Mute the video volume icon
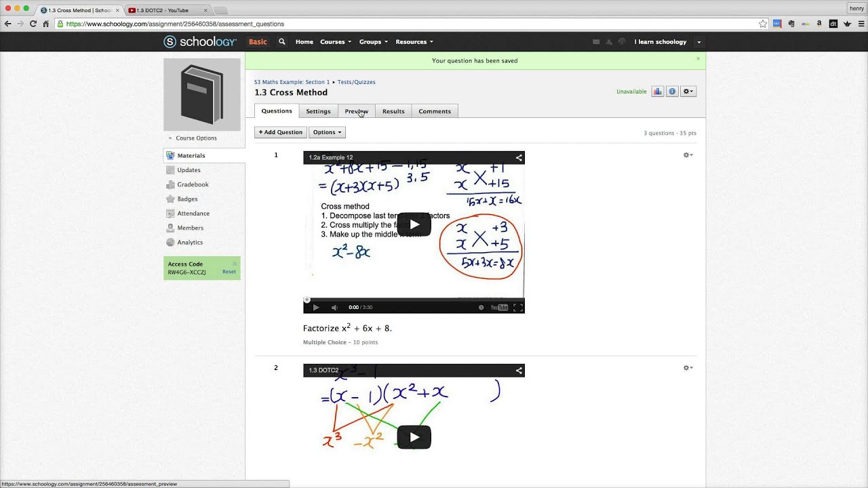The height and width of the screenshot is (488, 868). coord(334,307)
